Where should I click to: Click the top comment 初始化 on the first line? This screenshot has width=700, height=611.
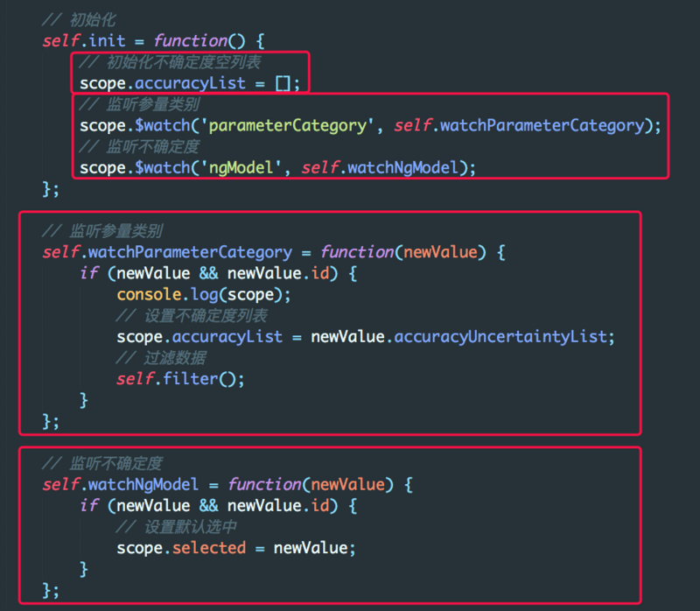(x=79, y=19)
